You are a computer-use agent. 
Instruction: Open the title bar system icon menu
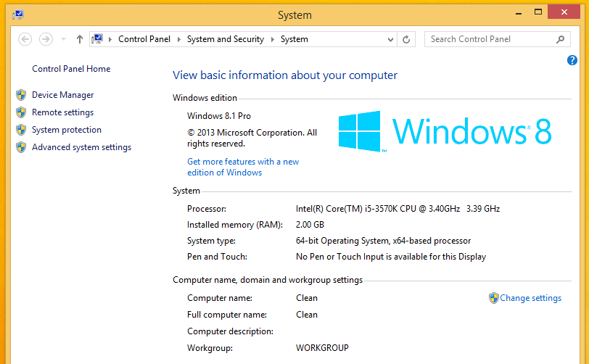[17, 14]
